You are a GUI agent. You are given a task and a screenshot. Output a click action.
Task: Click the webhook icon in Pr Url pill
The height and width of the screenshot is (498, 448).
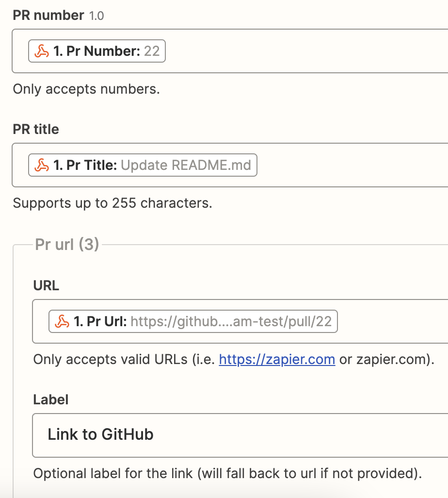pos(62,321)
